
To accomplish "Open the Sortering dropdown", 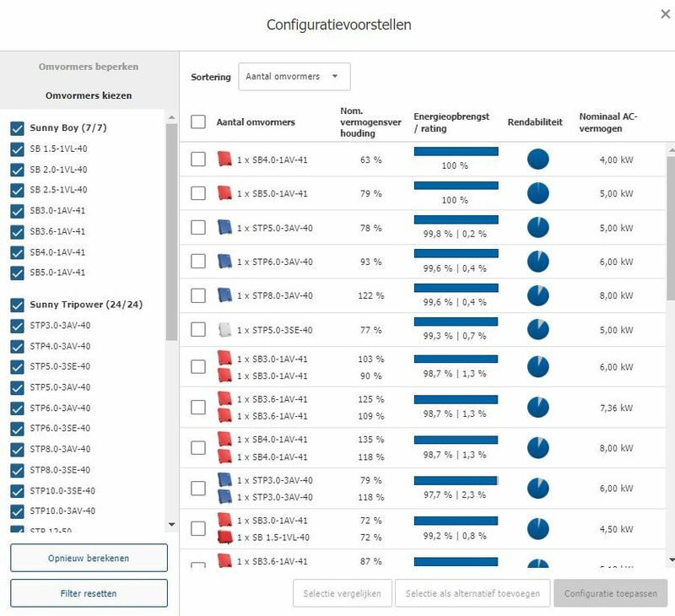I will (x=294, y=77).
